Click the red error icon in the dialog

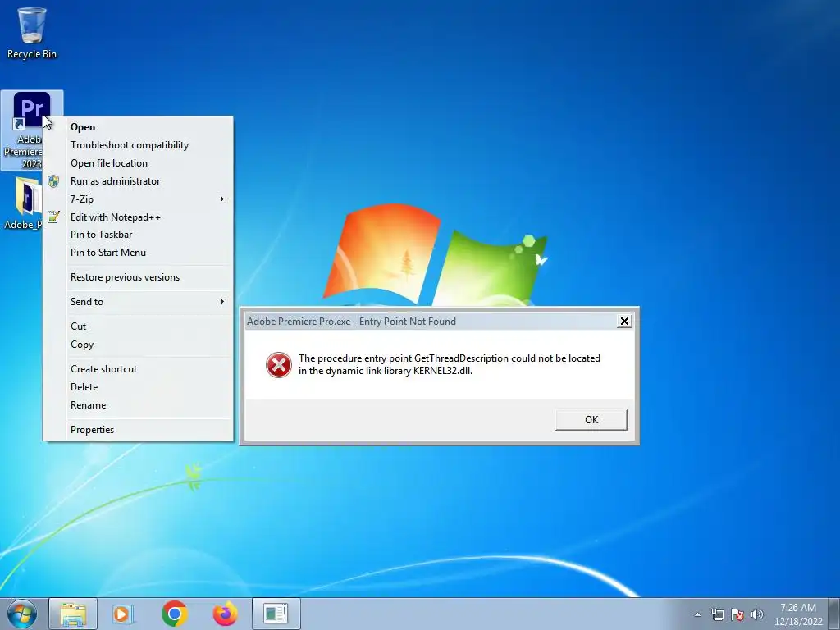pyautogui.click(x=279, y=365)
